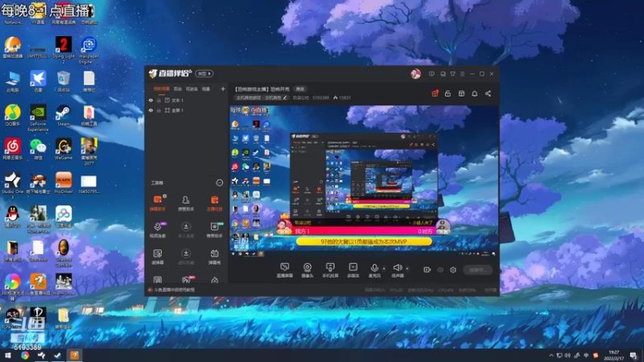
Task: Toggle lock on 全屏 1 layer
Action: tap(159, 110)
